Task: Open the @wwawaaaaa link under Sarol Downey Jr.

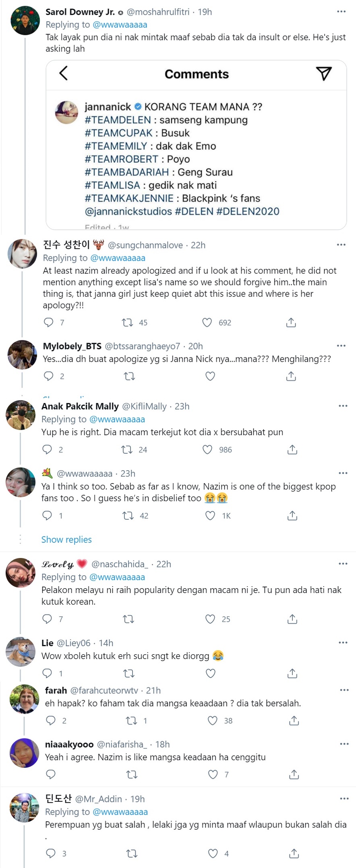Action: tap(120, 25)
